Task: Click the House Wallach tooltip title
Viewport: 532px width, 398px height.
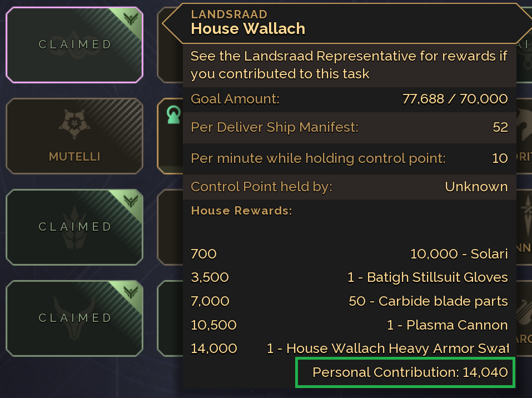Action: click(x=247, y=28)
